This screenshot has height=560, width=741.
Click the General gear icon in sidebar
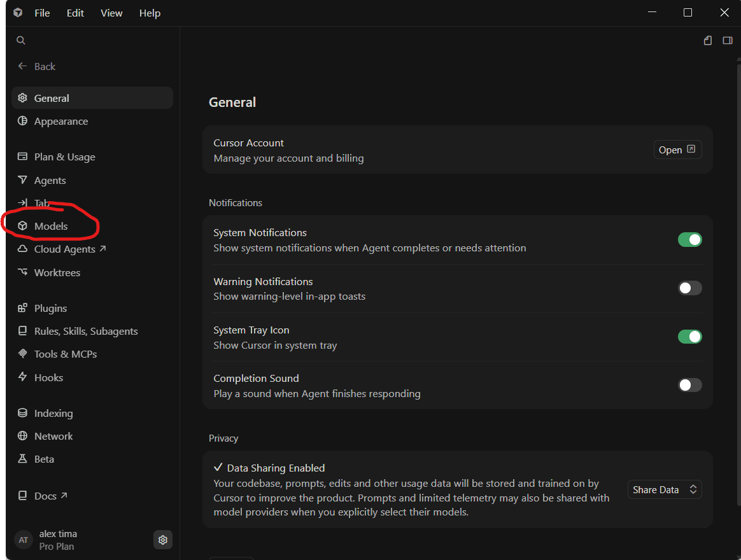[22, 98]
